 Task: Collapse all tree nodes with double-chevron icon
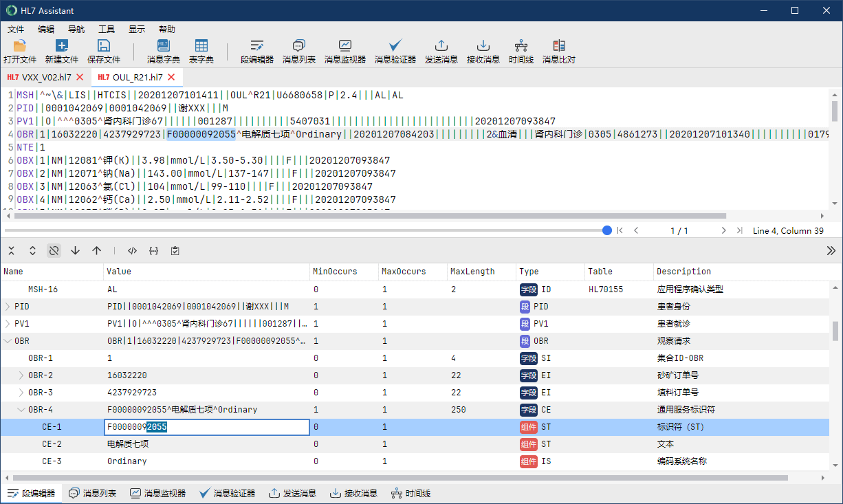[x=12, y=251]
